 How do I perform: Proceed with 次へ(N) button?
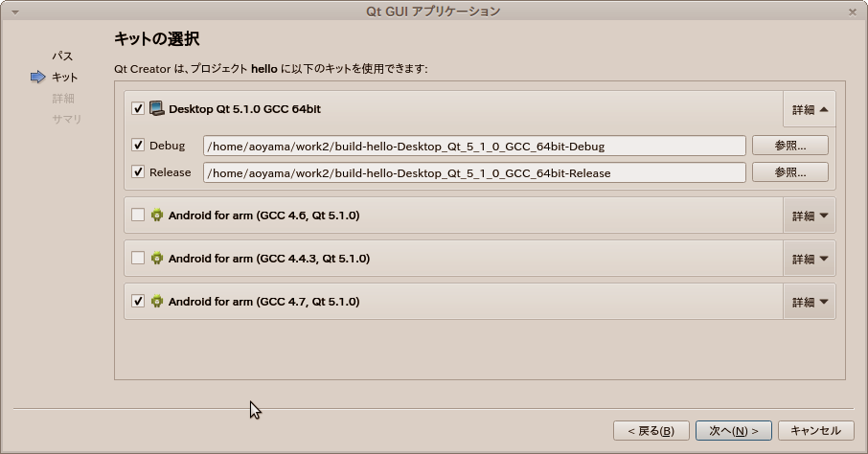tap(734, 431)
